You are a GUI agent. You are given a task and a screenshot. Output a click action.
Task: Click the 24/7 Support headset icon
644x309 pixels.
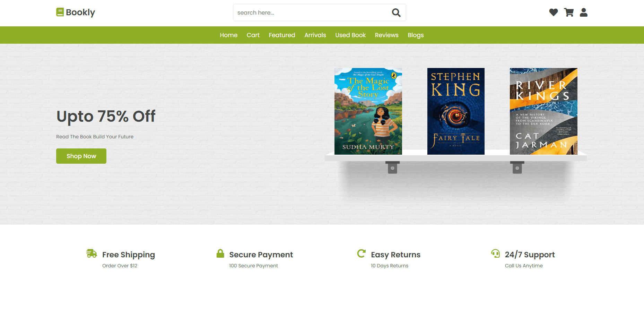(495, 254)
